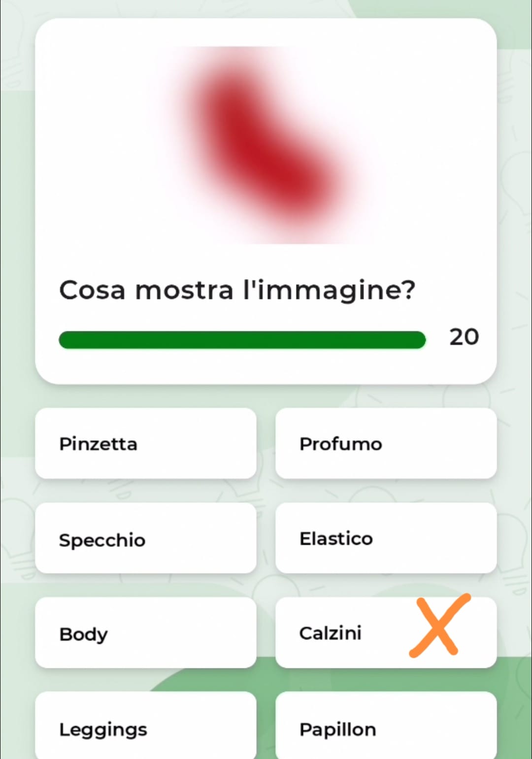Click the right end of the green timer bar
The image size is (532, 759).
419,340
